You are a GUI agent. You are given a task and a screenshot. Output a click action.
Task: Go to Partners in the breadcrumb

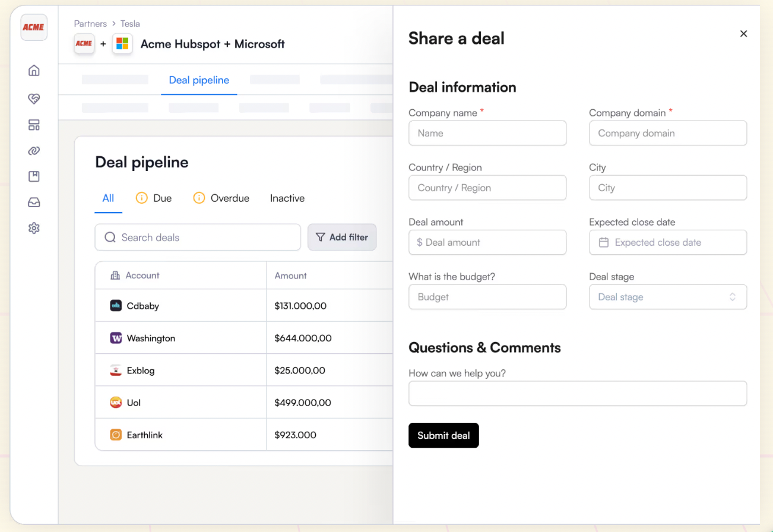[x=90, y=24]
